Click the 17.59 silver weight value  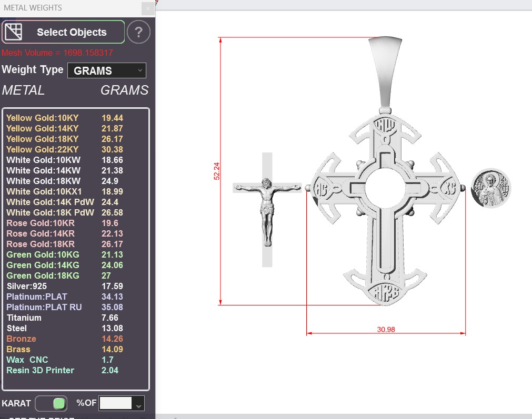pyautogui.click(x=112, y=286)
